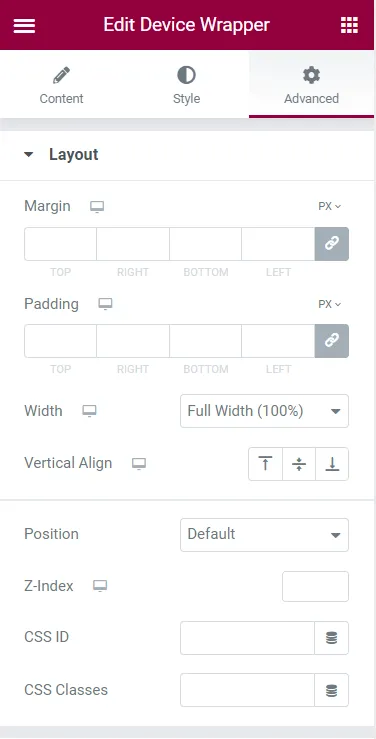
Task: Open the Position dropdown set to Default
Action: [264, 535]
